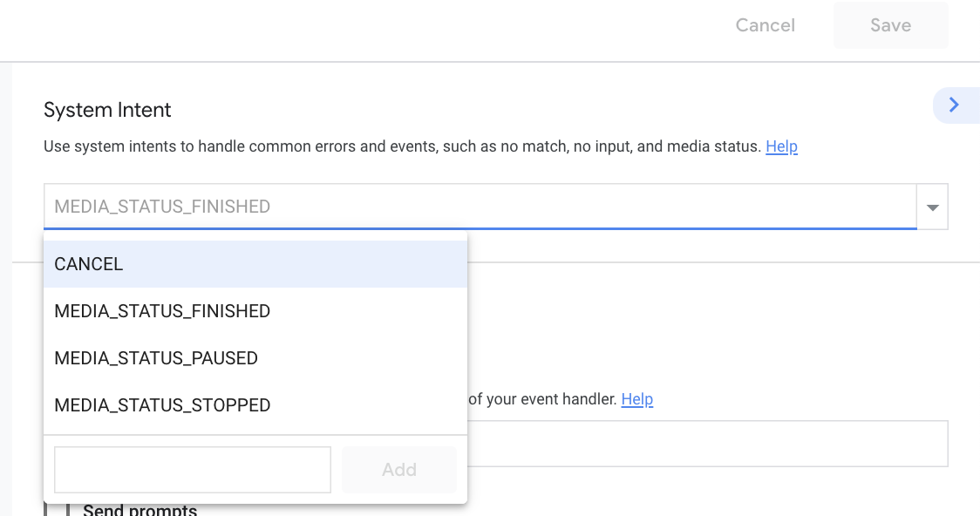Image resolution: width=980 pixels, height=516 pixels.
Task: Click the Cancel button at the top
Action: [765, 25]
